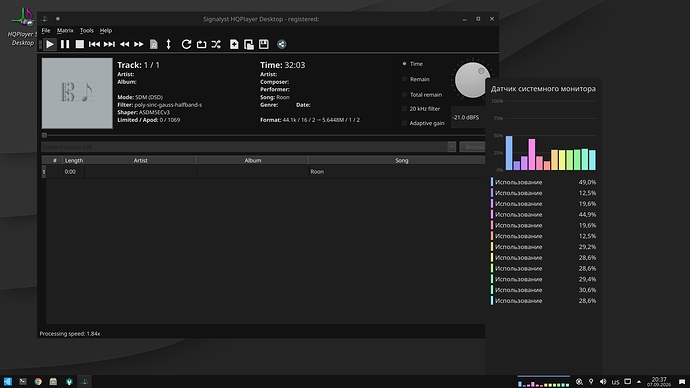Click the US keyboard layout indicator
The width and height of the screenshot is (690, 388).
615,382
